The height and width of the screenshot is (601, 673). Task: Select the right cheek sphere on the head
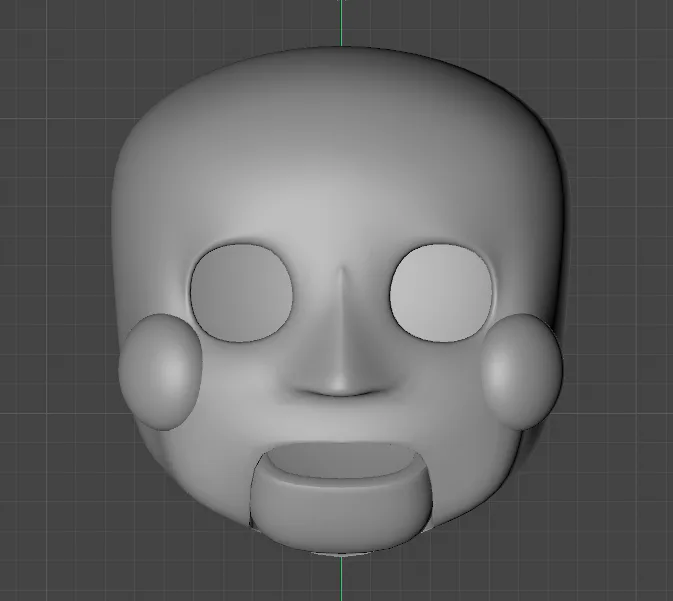521,372
